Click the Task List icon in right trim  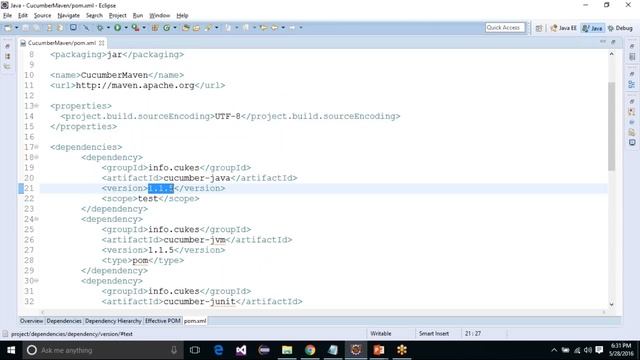coord(632,56)
